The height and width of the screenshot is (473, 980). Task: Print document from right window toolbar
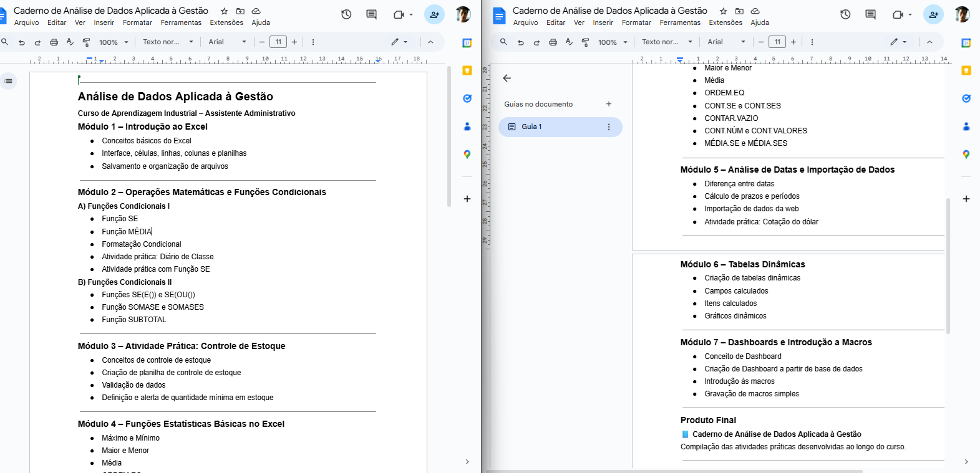tap(553, 42)
